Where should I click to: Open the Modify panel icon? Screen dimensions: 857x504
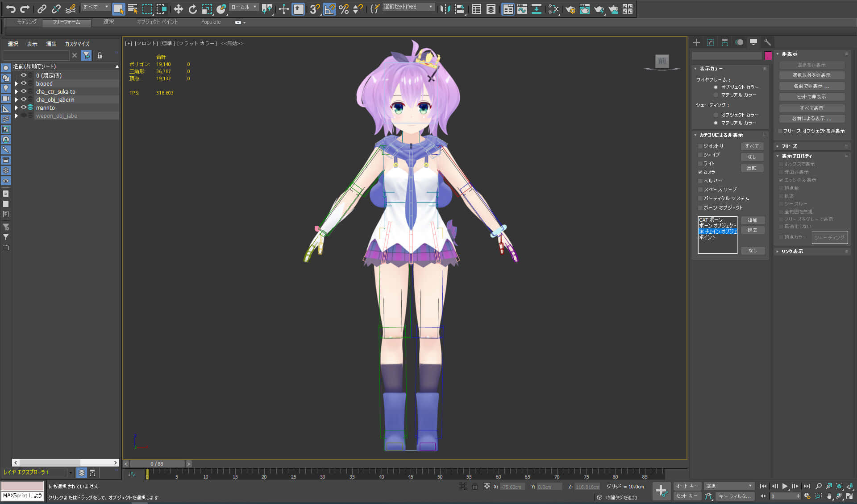711,42
